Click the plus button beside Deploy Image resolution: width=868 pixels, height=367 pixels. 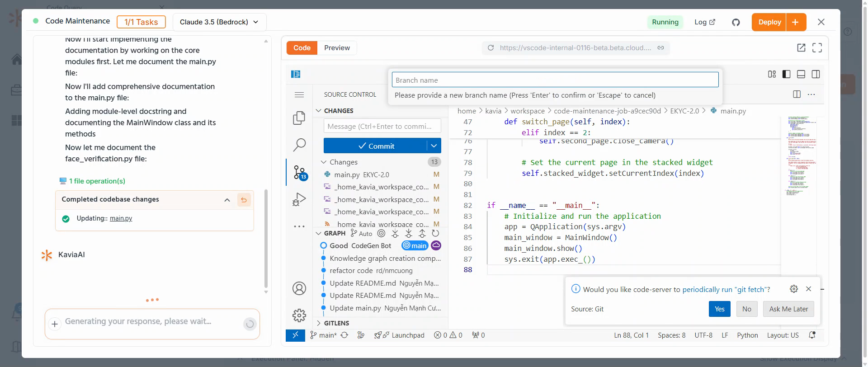coord(796,22)
